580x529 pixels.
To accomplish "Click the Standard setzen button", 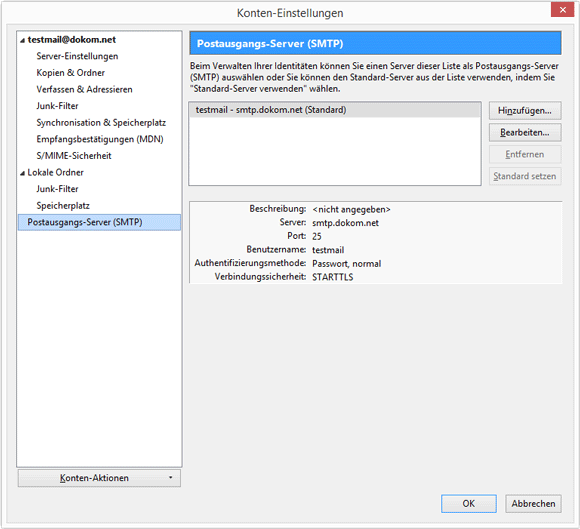I will click(525, 176).
